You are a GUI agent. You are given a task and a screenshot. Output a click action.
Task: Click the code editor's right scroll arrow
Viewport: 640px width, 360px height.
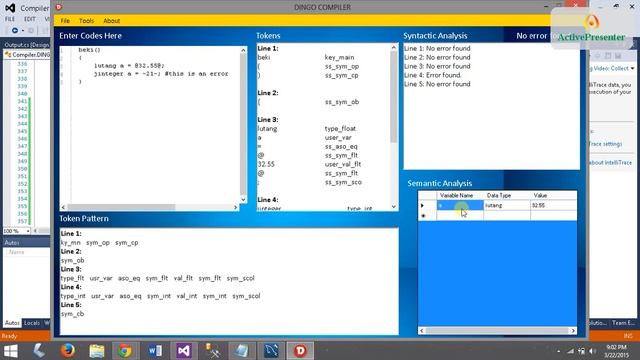tap(236, 207)
